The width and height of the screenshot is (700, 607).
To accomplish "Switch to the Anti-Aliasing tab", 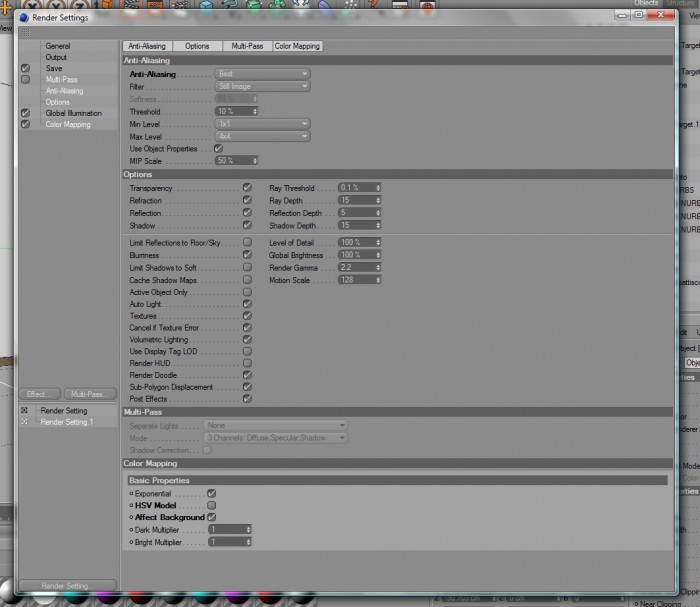I will (147, 46).
